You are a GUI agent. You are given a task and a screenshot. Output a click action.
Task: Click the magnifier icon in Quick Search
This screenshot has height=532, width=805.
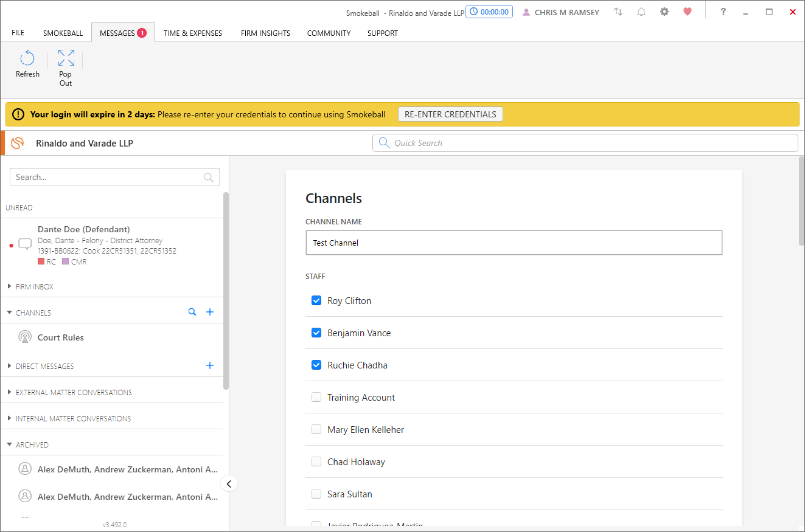click(384, 143)
